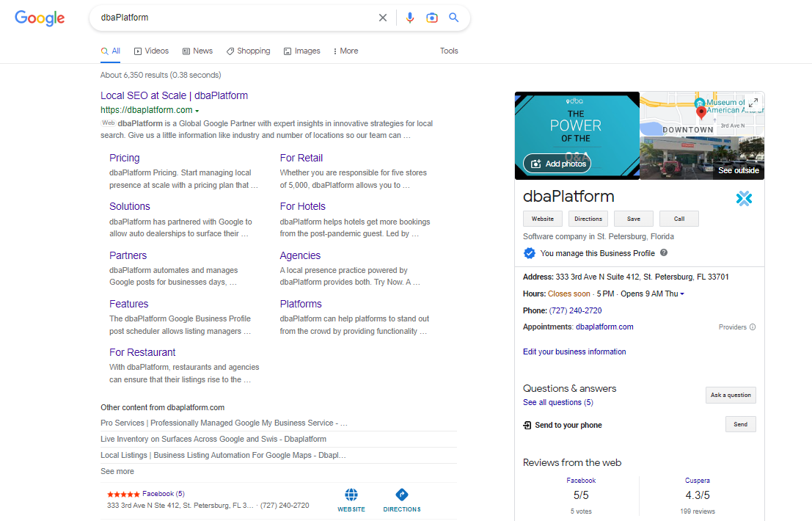This screenshot has height=521, width=812.
Task: Click the Directions button in business panel
Action: [588, 219]
